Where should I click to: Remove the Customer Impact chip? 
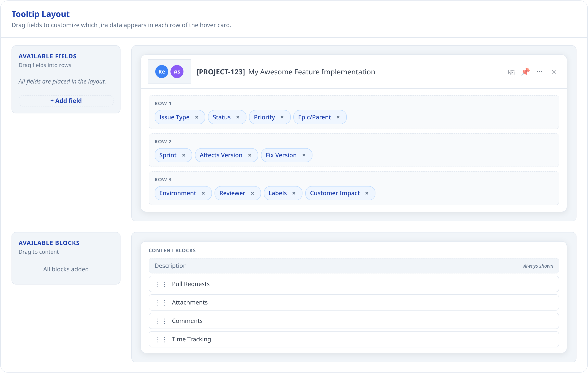pos(367,193)
